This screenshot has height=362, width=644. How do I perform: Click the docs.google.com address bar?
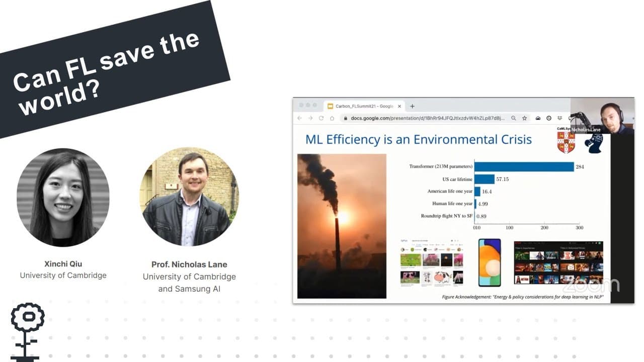click(x=428, y=118)
